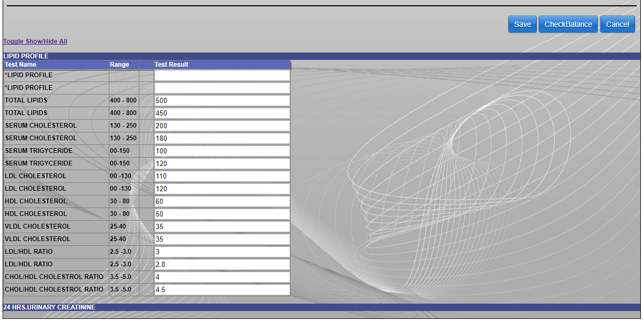
Task: Click the Save button
Action: [522, 24]
